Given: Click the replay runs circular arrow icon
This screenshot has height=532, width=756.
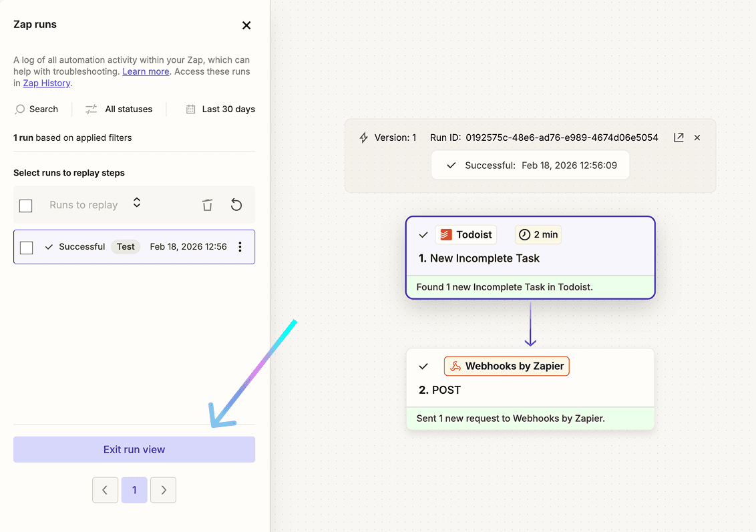Looking at the screenshot, I should 236,205.
